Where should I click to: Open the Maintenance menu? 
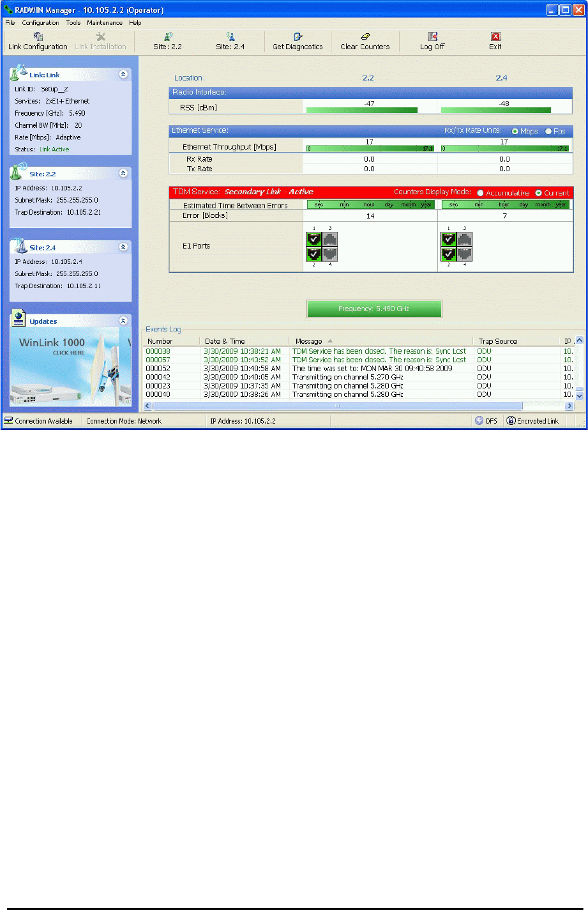click(105, 22)
